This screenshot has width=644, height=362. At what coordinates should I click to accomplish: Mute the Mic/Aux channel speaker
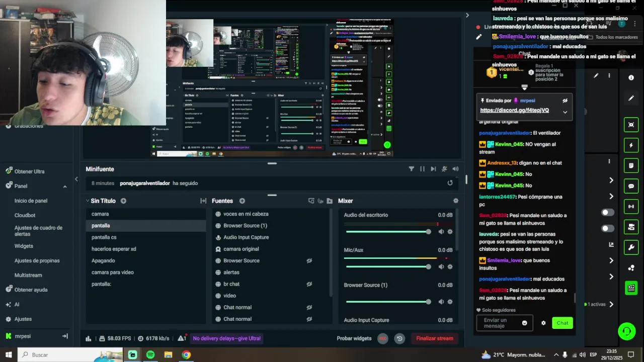click(441, 266)
